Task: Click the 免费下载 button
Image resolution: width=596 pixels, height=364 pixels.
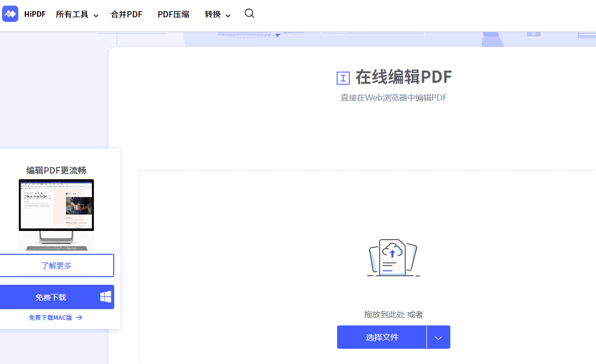Action: 51,297
